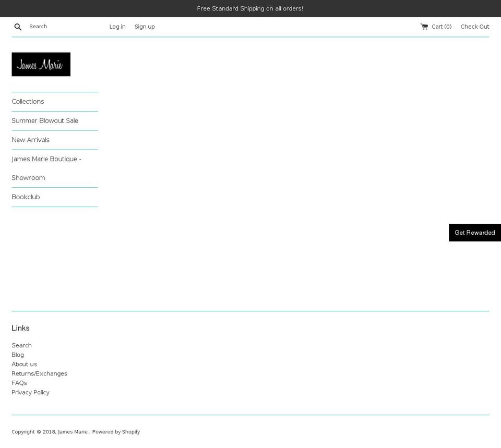Browse the Summer Blowout Sale
501x448 pixels.
[x=45, y=120]
